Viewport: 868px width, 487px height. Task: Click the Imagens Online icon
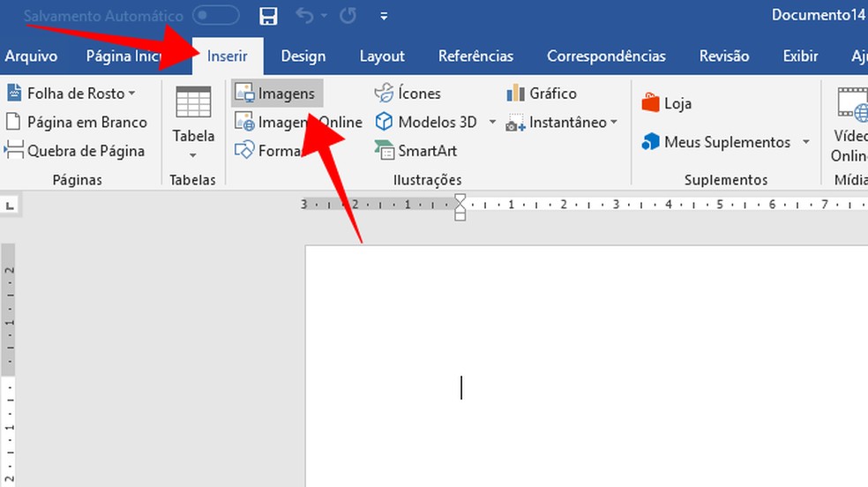click(244, 122)
